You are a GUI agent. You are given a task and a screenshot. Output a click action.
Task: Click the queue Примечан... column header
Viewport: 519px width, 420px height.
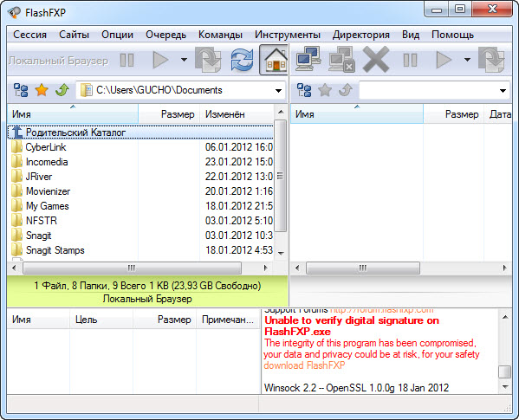(x=228, y=320)
